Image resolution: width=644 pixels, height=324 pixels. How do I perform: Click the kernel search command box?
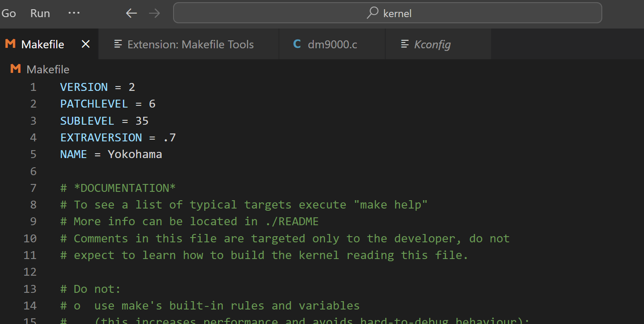(x=387, y=13)
